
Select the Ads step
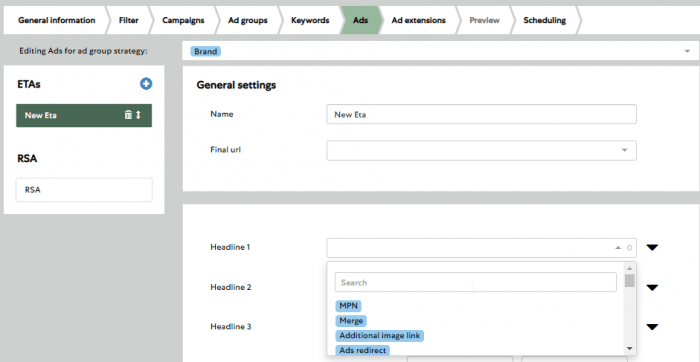(361, 21)
